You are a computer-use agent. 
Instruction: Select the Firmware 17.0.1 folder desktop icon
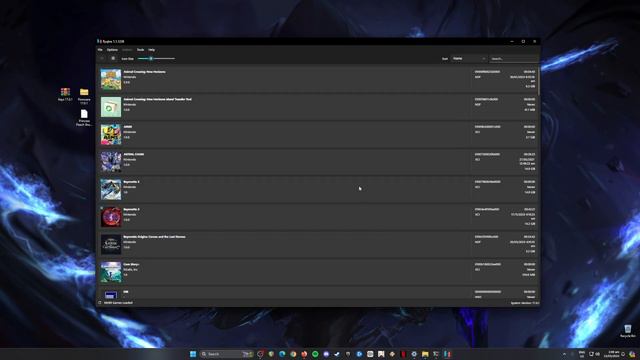pos(84,96)
